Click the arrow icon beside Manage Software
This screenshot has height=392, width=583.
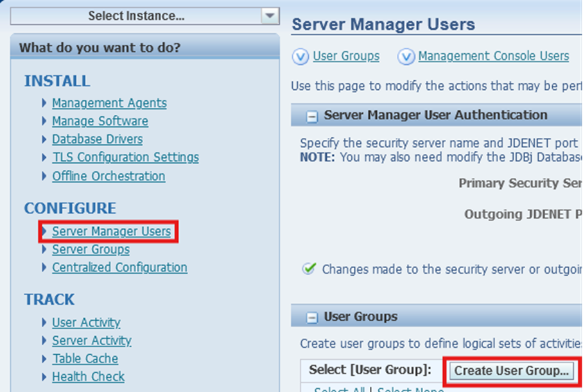tap(45, 121)
